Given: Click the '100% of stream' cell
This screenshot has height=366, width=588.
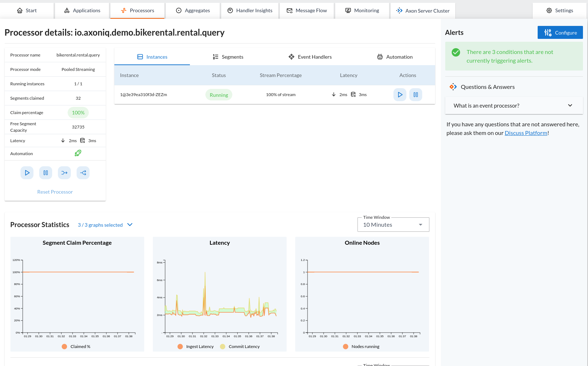Looking at the screenshot, I should [281, 95].
